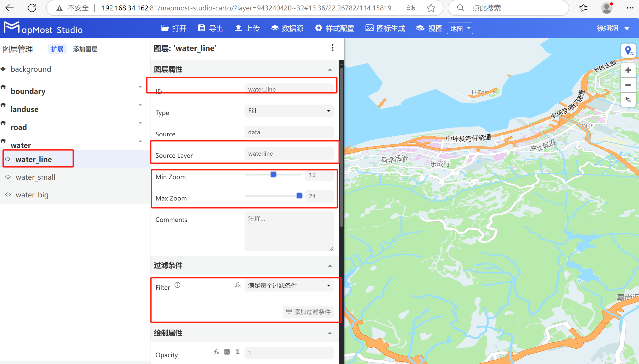Screen dimensions: 639x364
Task: Select the 扩展 tab in layer management
Action: click(x=57, y=49)
